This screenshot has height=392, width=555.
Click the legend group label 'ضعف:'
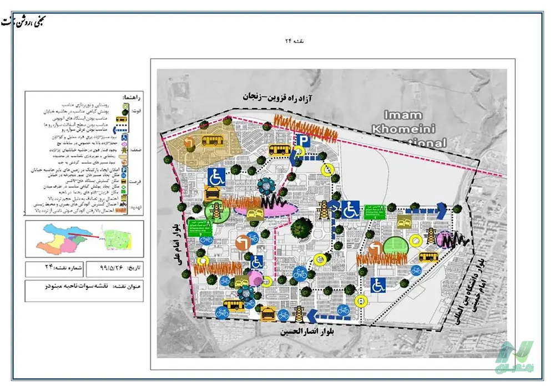pyautogui.click(x=135, y=150)
